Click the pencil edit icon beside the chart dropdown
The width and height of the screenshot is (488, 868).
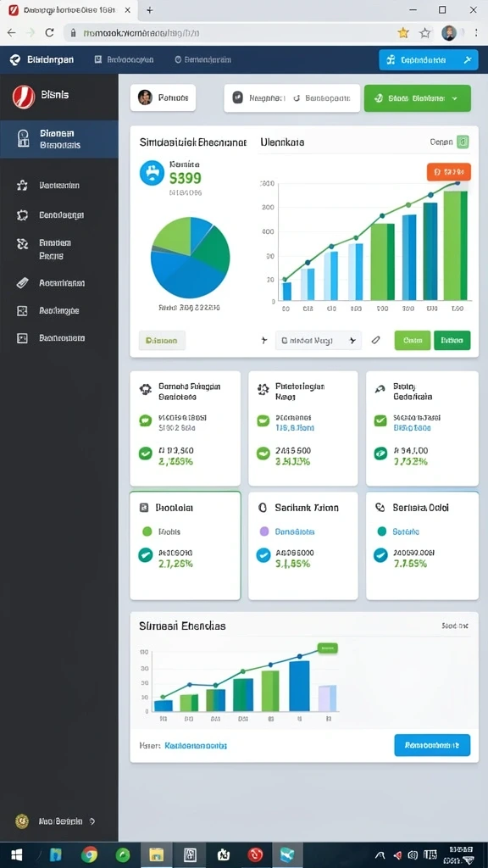[x=376, y=341]
